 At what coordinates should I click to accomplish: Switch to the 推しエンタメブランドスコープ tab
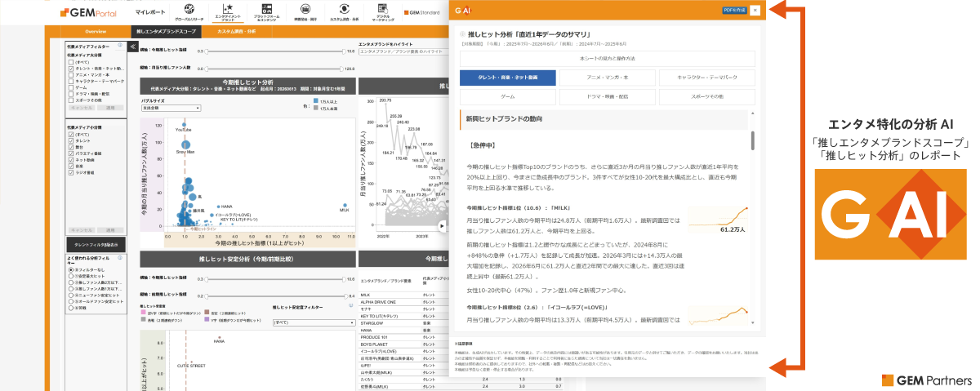click(166, 31)
